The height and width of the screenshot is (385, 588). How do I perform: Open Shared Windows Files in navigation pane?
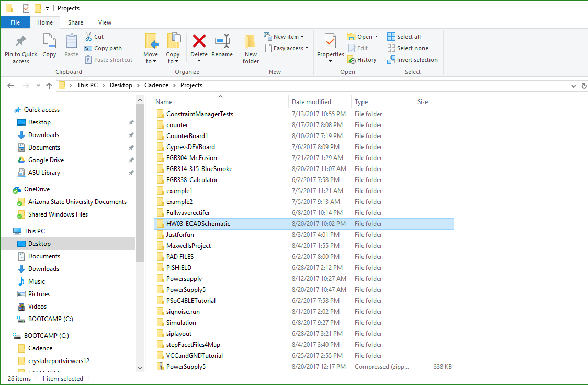click(53, 214)
